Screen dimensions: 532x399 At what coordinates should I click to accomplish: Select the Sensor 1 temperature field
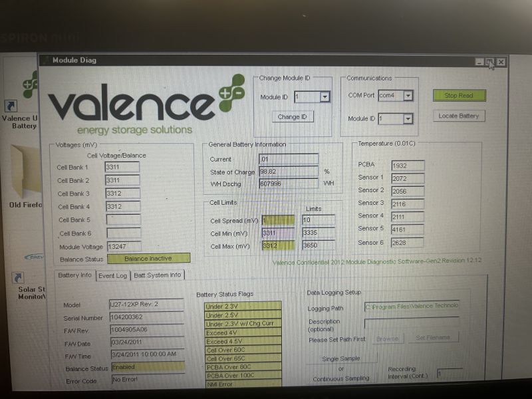tap(408, 178)
